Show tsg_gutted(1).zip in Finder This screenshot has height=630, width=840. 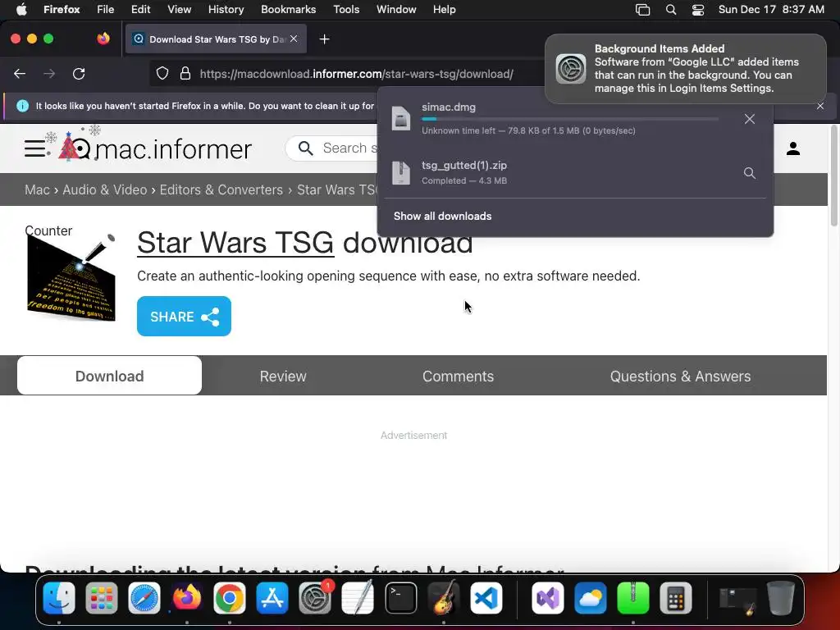750,173
